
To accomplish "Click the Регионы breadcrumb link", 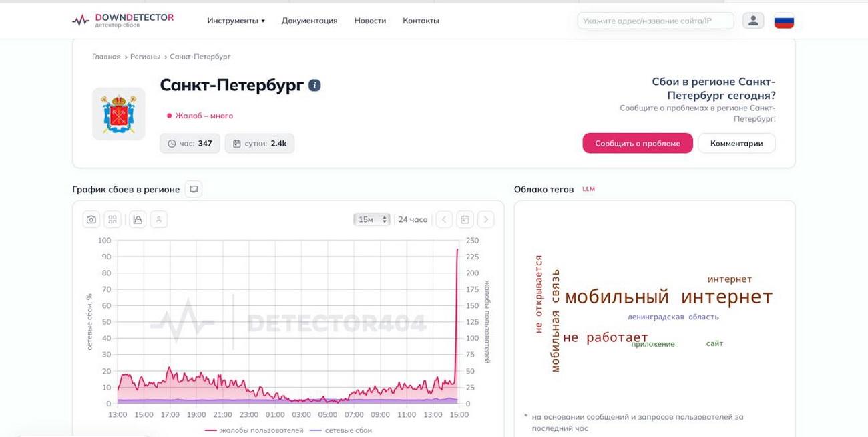I will point(145,57).
